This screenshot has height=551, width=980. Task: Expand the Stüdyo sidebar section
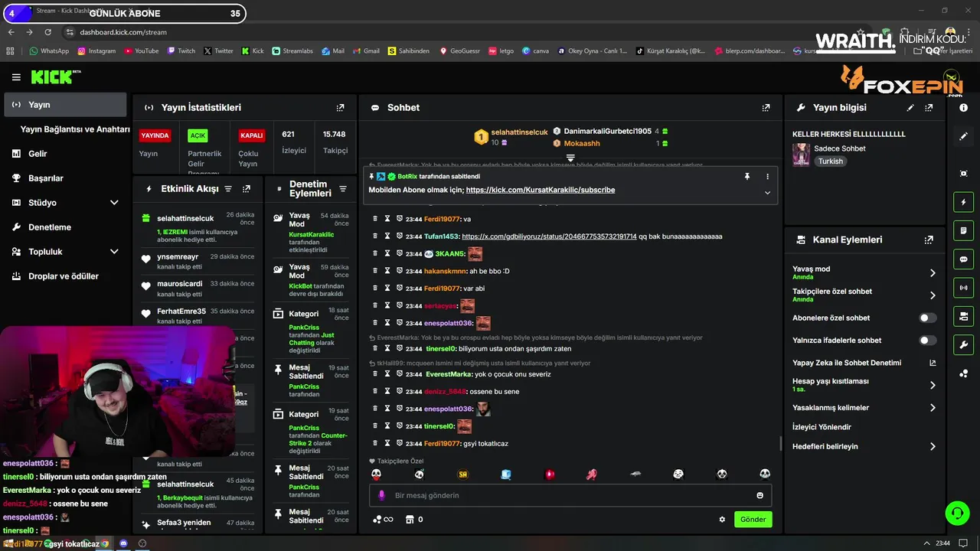tap(114, 203)
